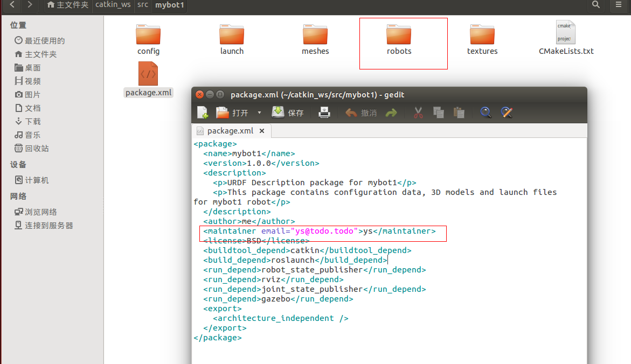Click the 打开 open file button

[233, 113]
